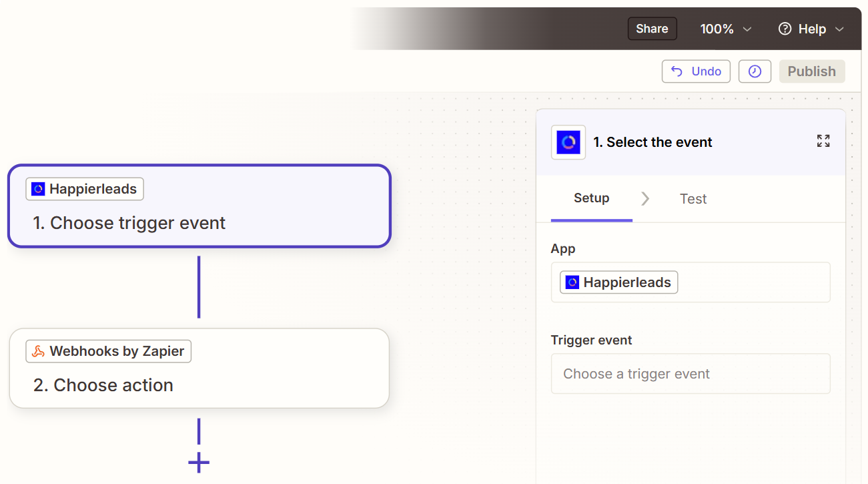Image resolution: width=868 pixels, height=484 pixels.
Task: Click the Happierleads logo in the panel header
Action: point(568,142)
